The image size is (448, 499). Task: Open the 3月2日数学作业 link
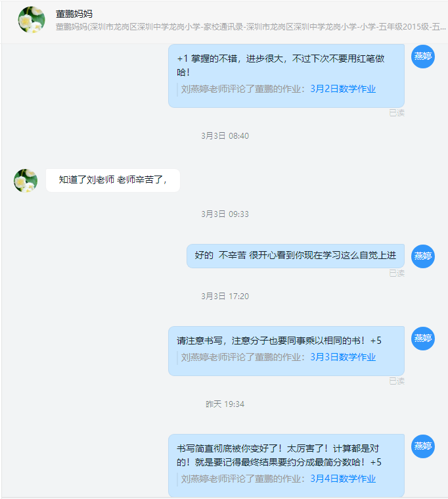pyautogui.click(x=343, y=89)
